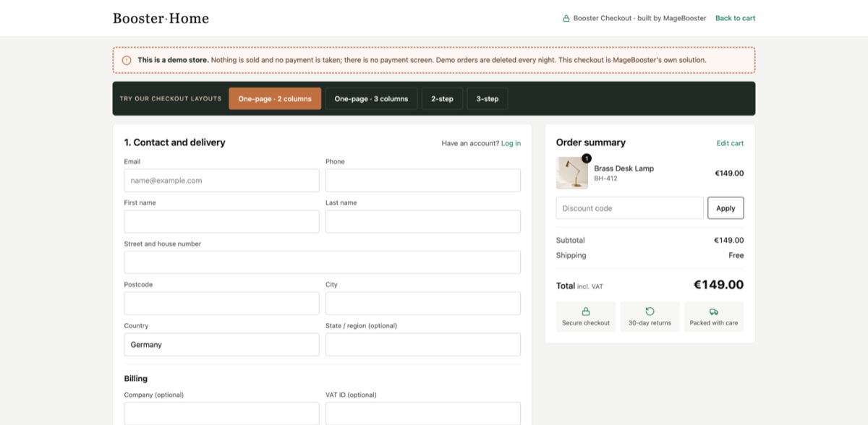Focus the Email input field

[221, 181]
